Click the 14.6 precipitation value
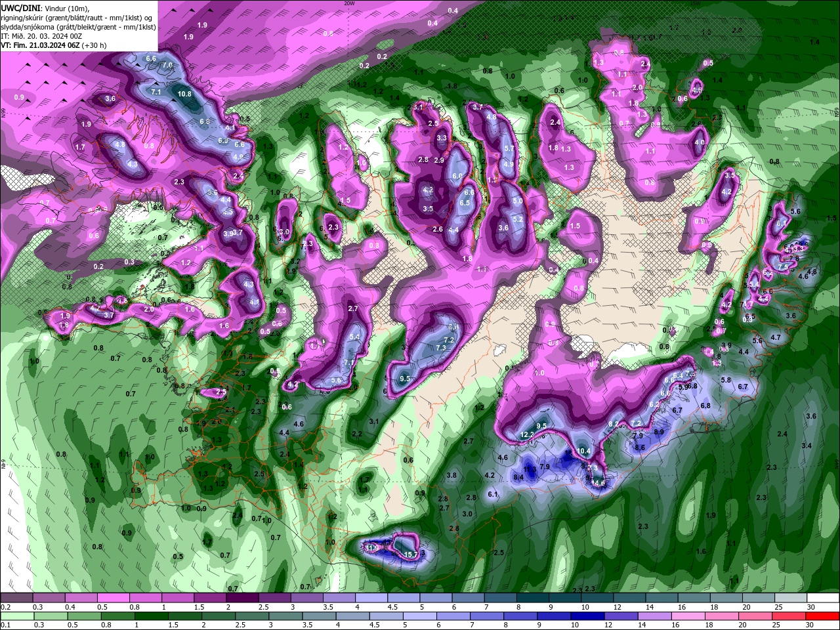Screen dimensions: 840x630 (x=598, y=483)
